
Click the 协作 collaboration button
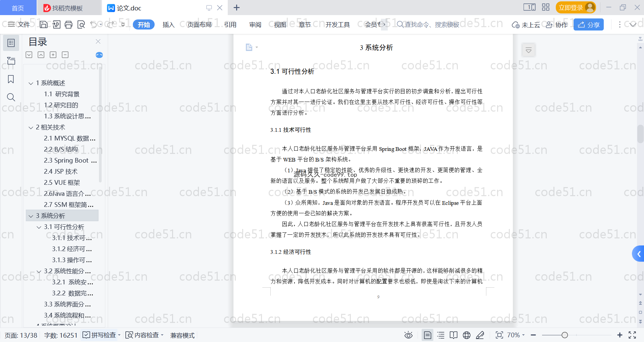[557, 24]
